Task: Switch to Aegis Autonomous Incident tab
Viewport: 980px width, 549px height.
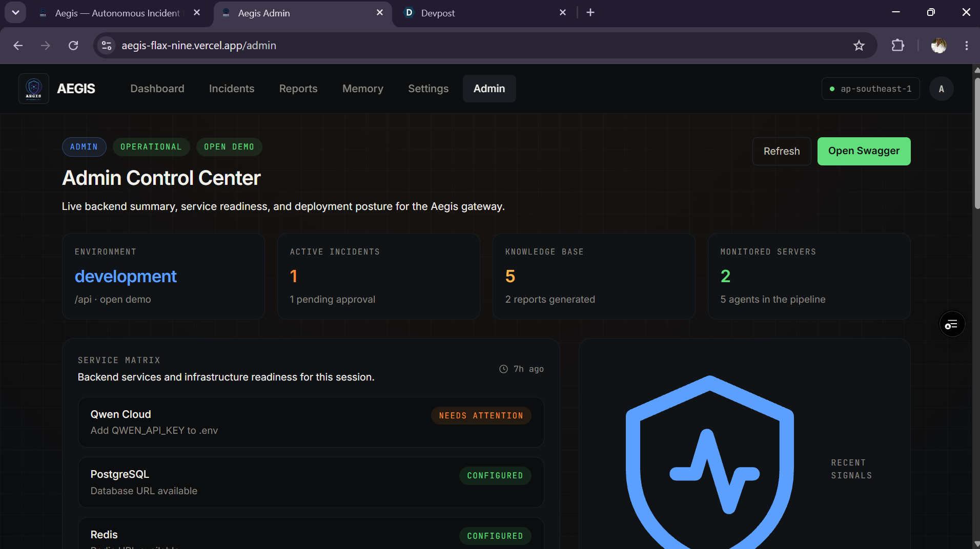Action: click(117, 13)
